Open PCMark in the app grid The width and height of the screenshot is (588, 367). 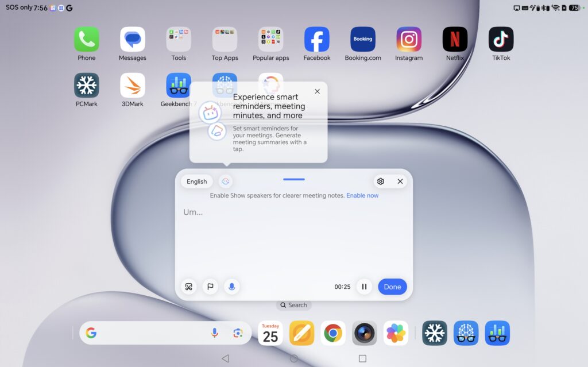(86, 85)
